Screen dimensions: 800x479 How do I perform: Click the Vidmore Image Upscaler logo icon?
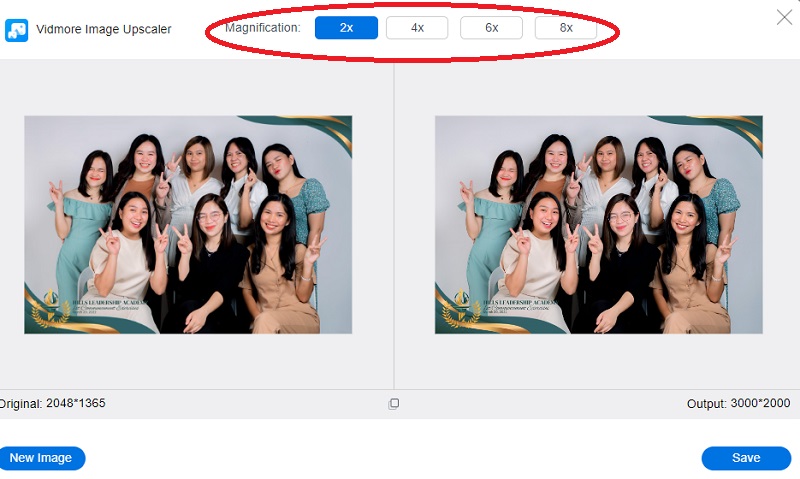coord(16,30)
